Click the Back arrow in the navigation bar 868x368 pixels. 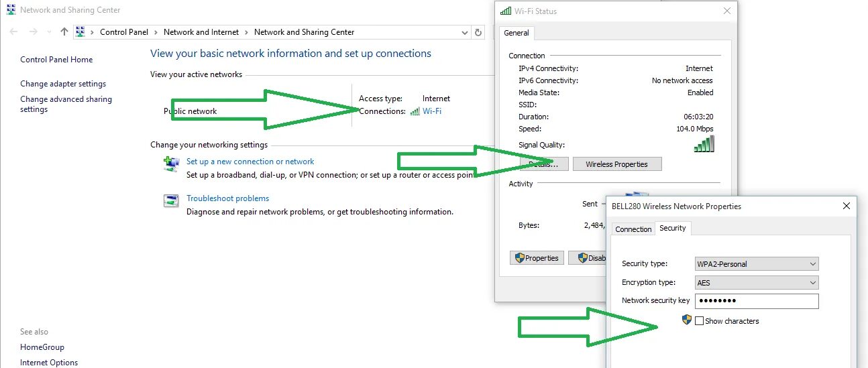coord(13,32)
